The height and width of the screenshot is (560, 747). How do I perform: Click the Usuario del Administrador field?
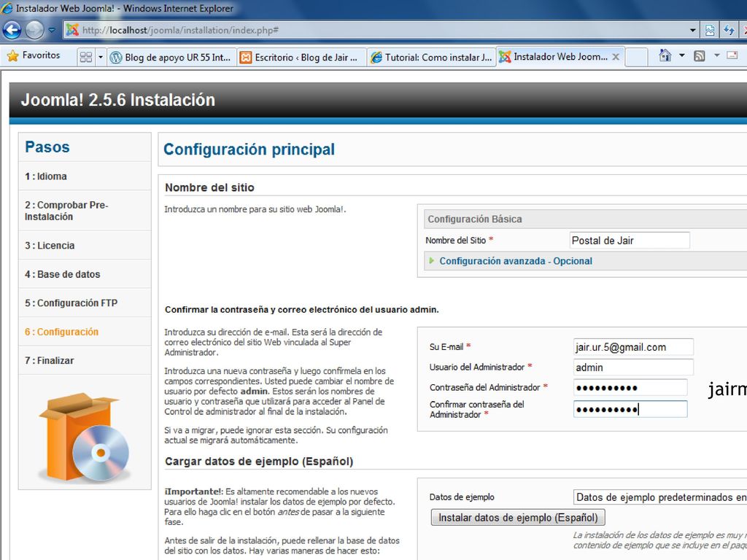pos(633,367)
